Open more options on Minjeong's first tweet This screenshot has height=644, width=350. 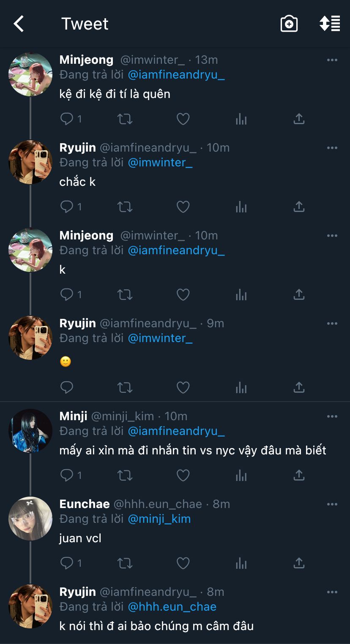coord(332,60)
